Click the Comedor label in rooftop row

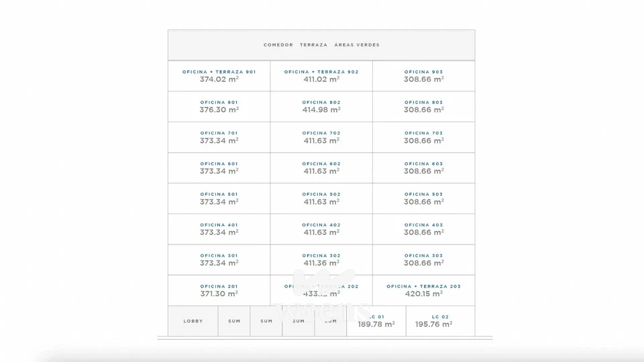[x=278, y=45]
